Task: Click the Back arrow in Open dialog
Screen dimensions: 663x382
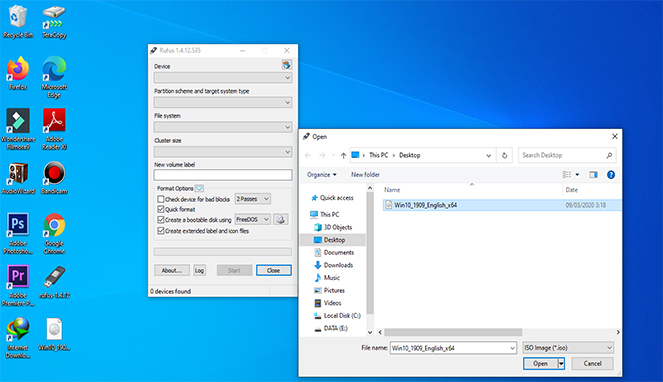Action: click(308, 155)
